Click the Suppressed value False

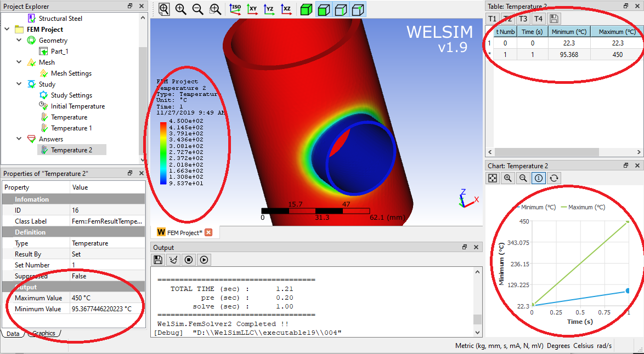[x=108, y=276]
